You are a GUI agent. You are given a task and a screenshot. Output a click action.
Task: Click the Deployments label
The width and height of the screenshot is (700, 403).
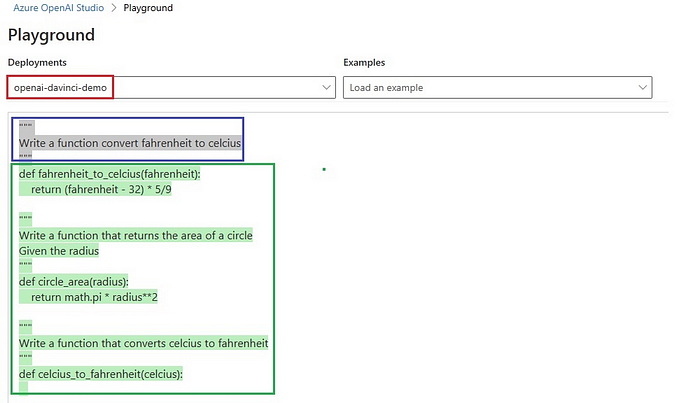coord(37,62)
